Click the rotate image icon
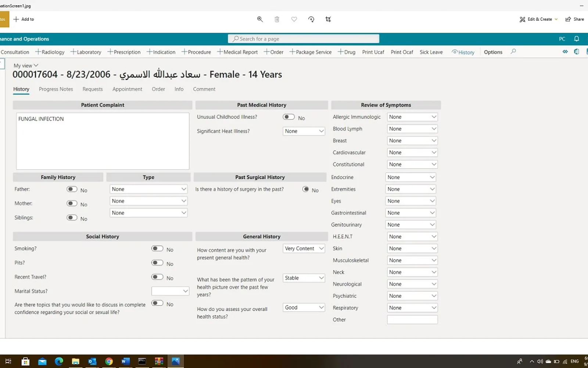Image resolution: width=588 pixels, height=368 pixels. pos(311,19)
